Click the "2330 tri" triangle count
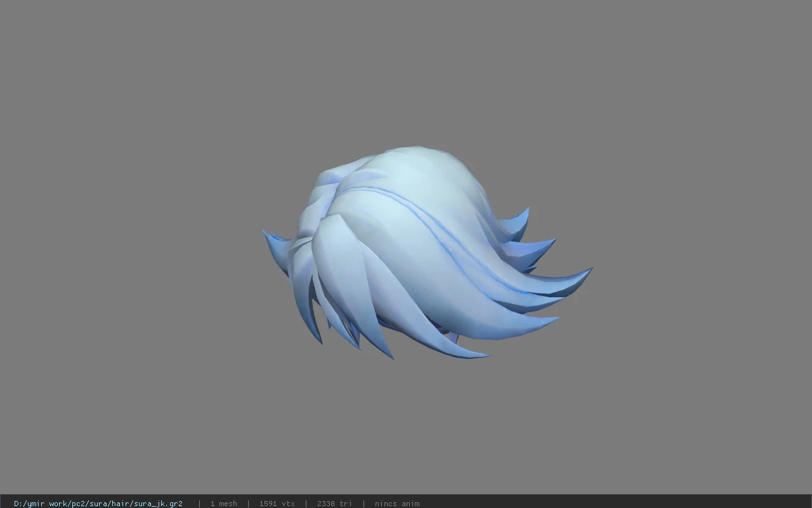Screen dimensions: 812x508 (x=334, y=504)
